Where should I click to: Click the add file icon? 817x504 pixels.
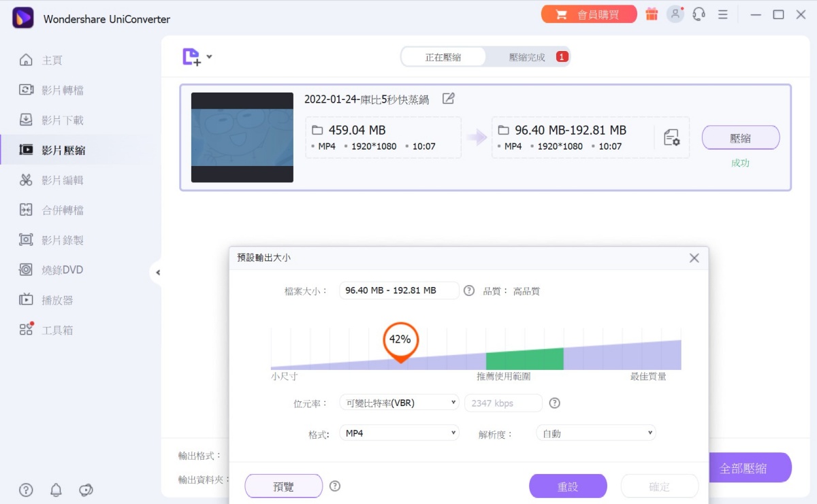(x=191, y=57)
